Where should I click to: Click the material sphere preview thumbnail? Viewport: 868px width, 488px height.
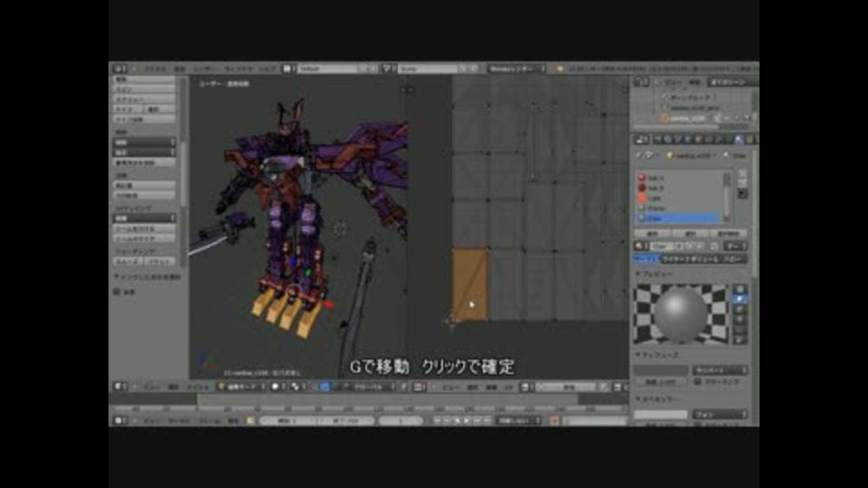[682, 314]
